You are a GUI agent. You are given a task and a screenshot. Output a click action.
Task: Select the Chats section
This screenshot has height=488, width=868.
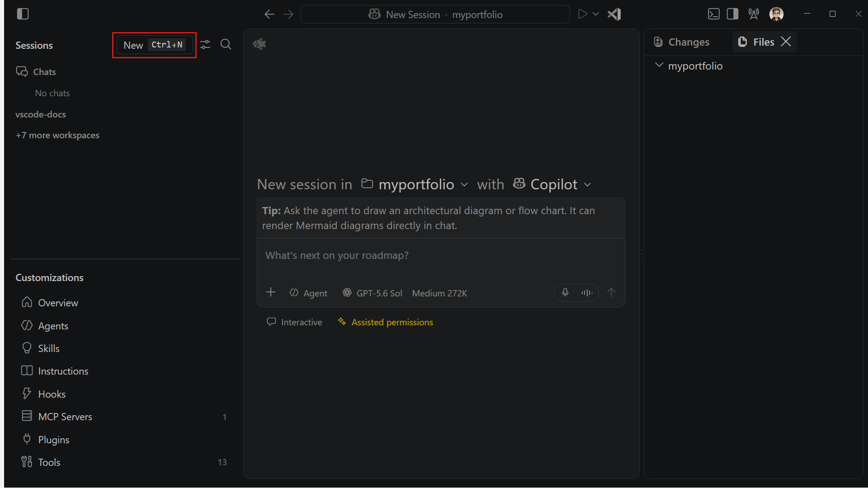pyautogui.click(x=44, y=72)
